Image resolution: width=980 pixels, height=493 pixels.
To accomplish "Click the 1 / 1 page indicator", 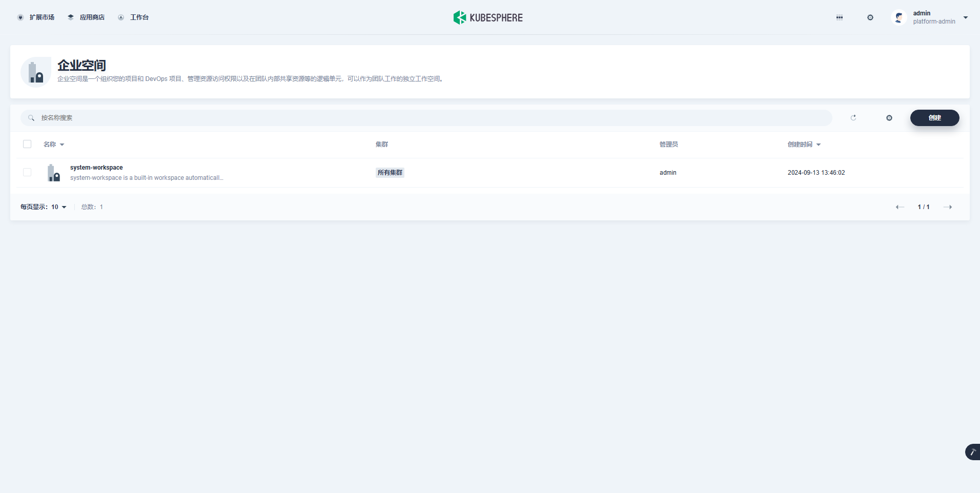I will pyautogui.click(x=924, y=207).
